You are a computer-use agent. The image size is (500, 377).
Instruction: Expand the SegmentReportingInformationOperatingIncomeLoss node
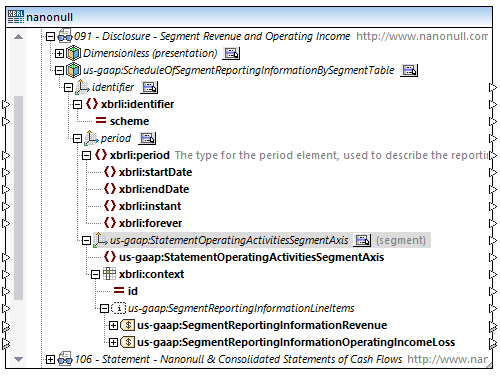(113, 342)
